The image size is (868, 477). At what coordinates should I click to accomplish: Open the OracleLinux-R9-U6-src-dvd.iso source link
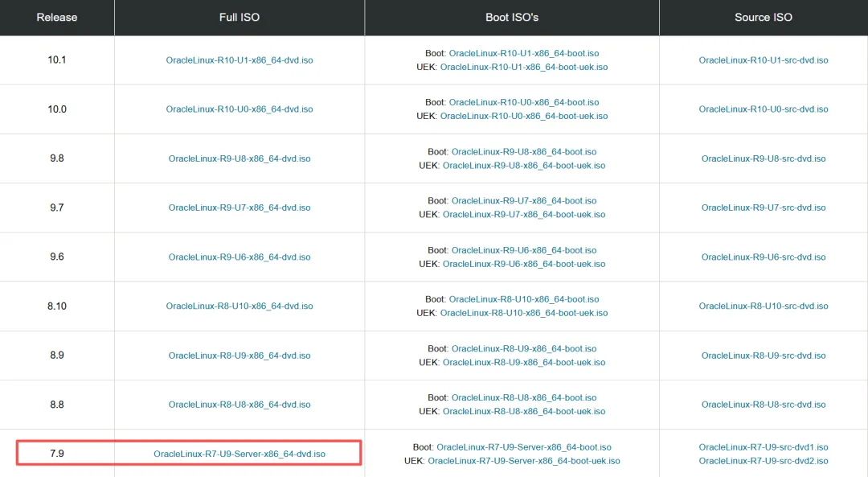point(764,257)
